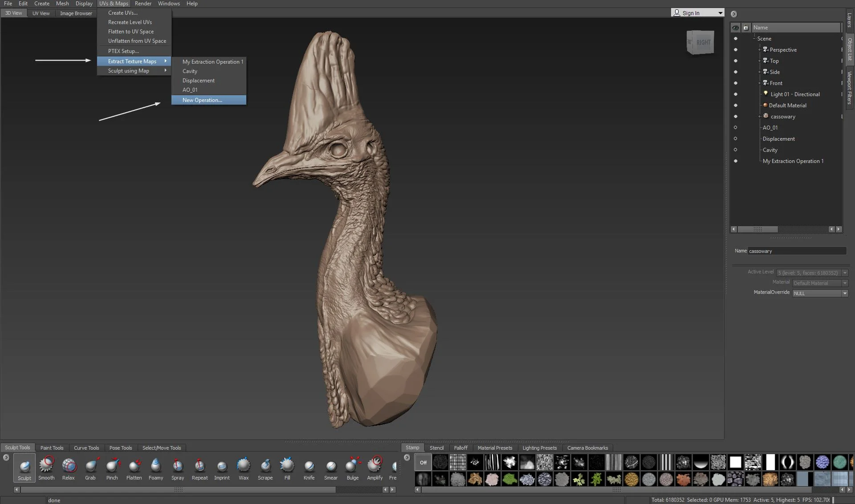Open the Material Presets tab
The width and height of the screenshot is (855, 504).
(x=495, y=448)
